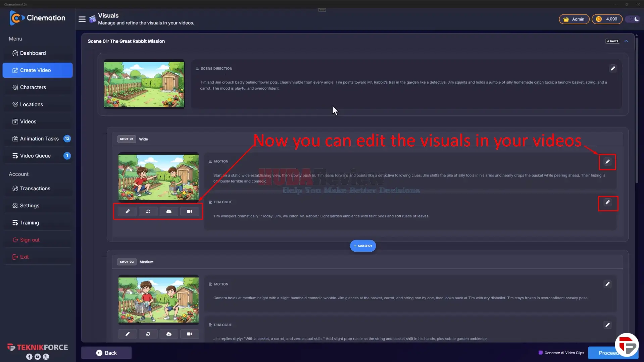Go Back to previous step
This screenshot has width=644, height=362.
(x=106, y=353)
